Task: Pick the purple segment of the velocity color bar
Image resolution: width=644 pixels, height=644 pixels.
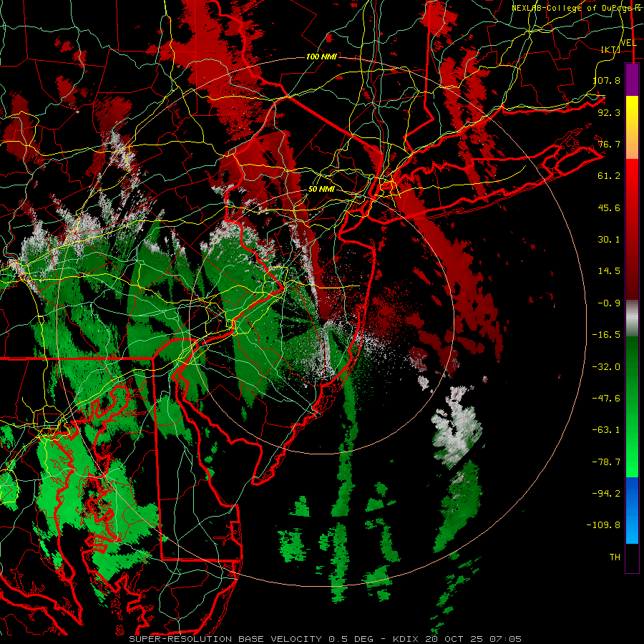Action: coord(632,79)
